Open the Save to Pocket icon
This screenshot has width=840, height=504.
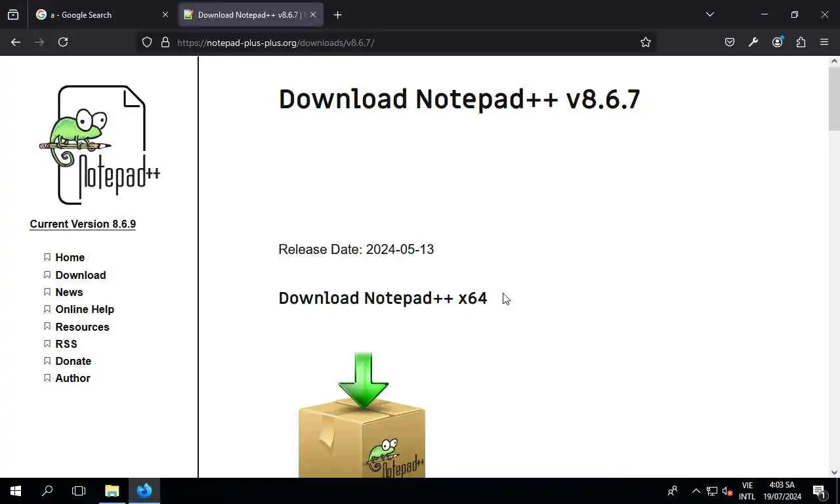tap(730, 42)
